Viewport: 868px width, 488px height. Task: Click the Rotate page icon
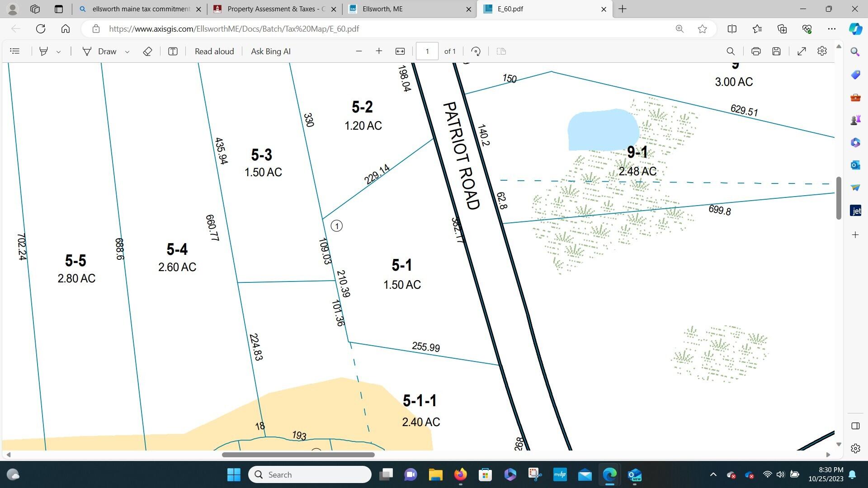476,52
